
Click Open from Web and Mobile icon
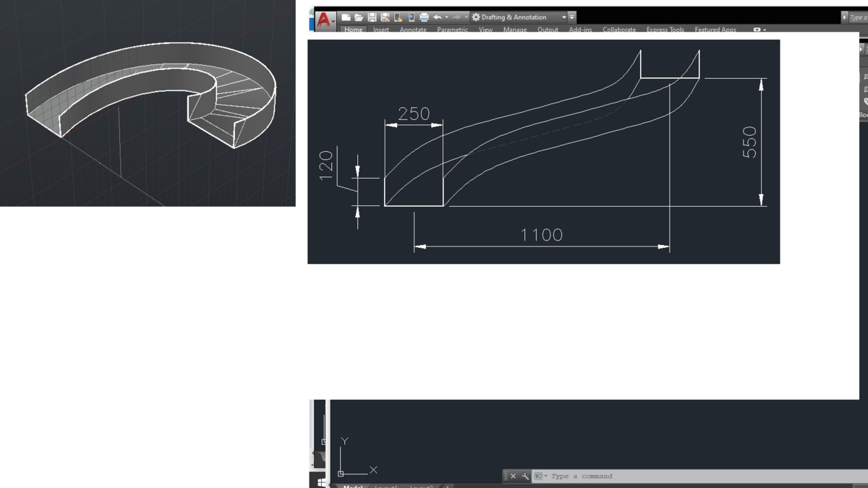(x=398, y=17)
